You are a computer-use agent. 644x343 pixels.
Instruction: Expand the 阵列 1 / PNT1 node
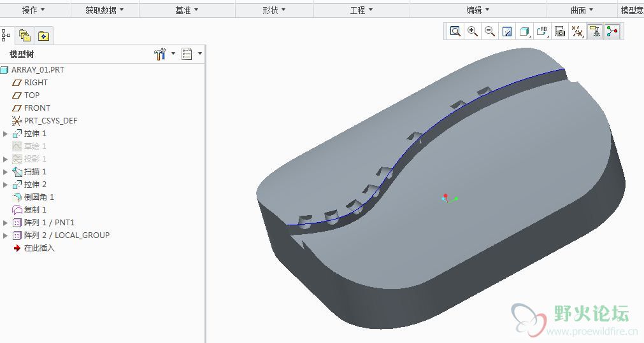[x=5, y=223]
